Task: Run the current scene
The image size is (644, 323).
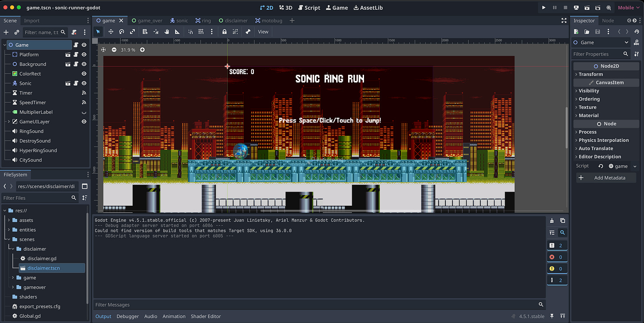Action: coord(587,8)
